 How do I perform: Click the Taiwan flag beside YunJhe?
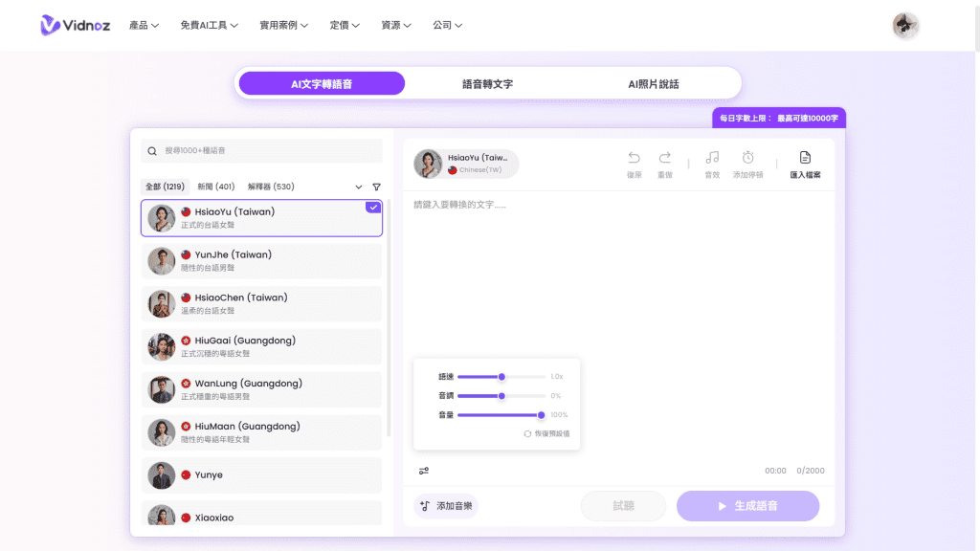[186, 254]
